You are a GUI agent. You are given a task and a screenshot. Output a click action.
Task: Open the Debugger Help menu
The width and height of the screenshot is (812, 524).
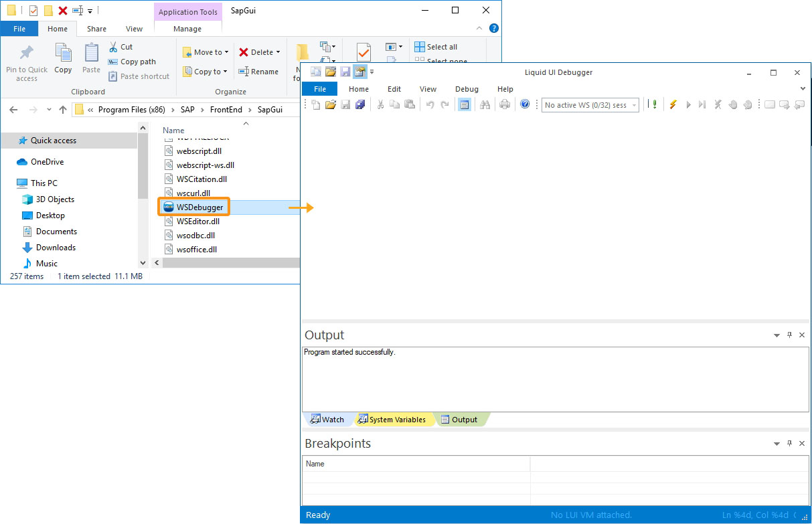[x=505, y=89]
